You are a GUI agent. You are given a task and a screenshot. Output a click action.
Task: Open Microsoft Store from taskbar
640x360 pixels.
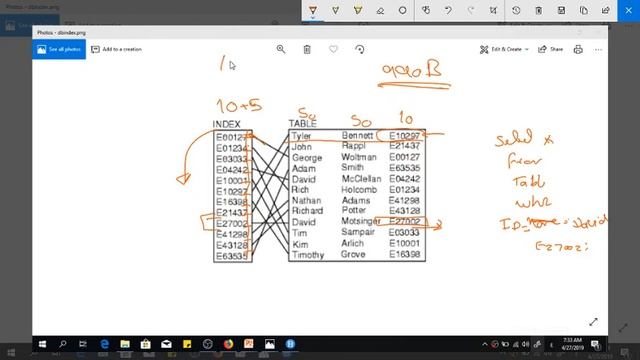[146, 344]
